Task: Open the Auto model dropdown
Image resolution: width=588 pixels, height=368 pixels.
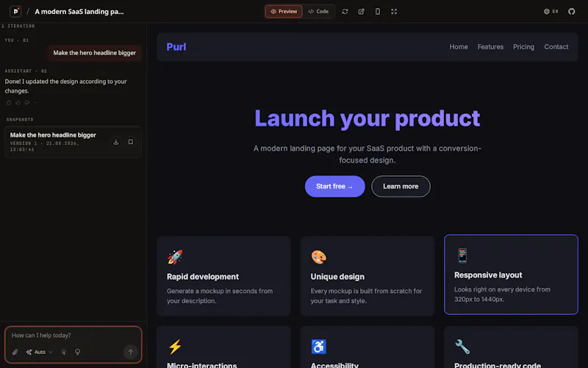Action: (x=40, y=353)
